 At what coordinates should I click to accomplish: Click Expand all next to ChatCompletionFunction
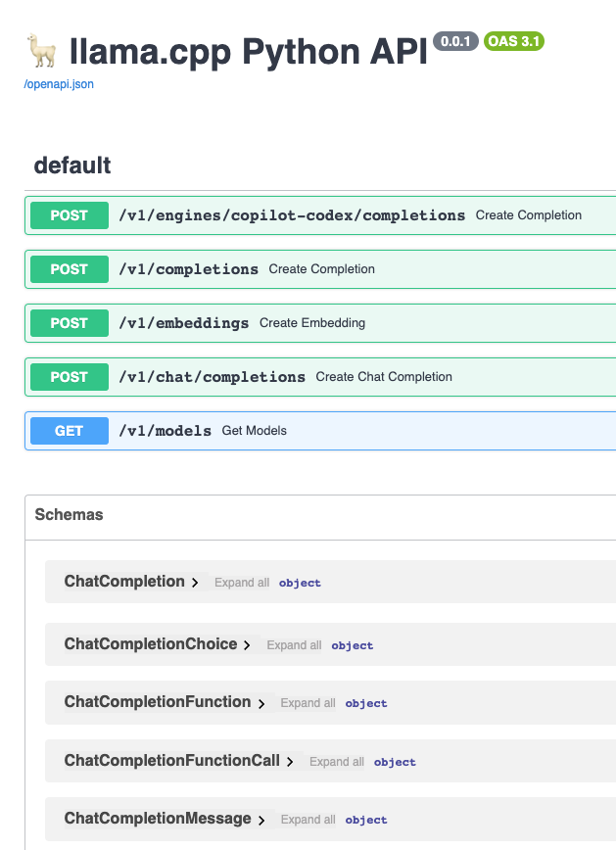(308, 702)
